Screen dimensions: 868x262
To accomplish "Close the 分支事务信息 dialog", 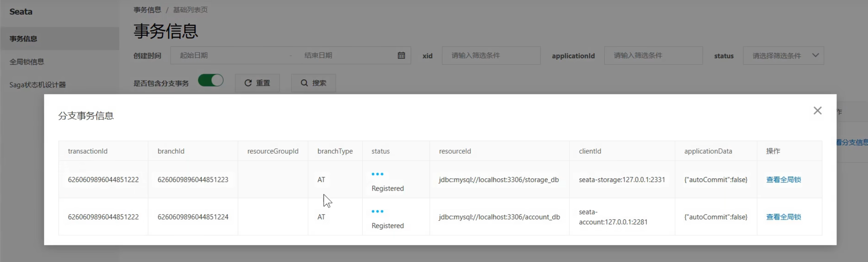I will (x=817, y=111).
